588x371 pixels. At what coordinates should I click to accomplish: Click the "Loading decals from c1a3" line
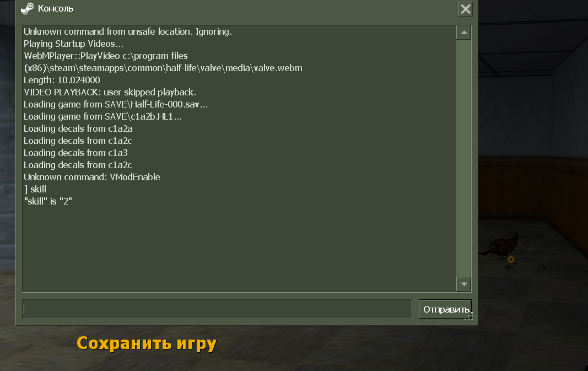pyautogui.click(x=75, y=153)
